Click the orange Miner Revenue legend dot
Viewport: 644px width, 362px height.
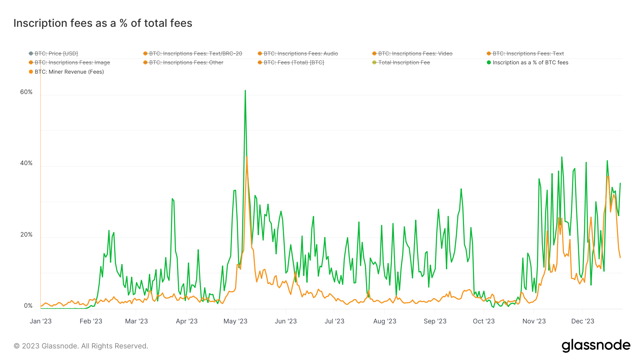[x=31, y=72]
